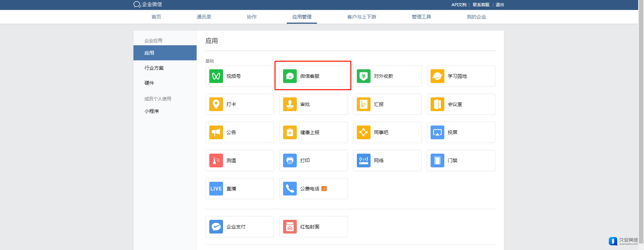Screen dimensions: 644x250
Task: Click the 学习园地 label text
Action: (457, 76)
